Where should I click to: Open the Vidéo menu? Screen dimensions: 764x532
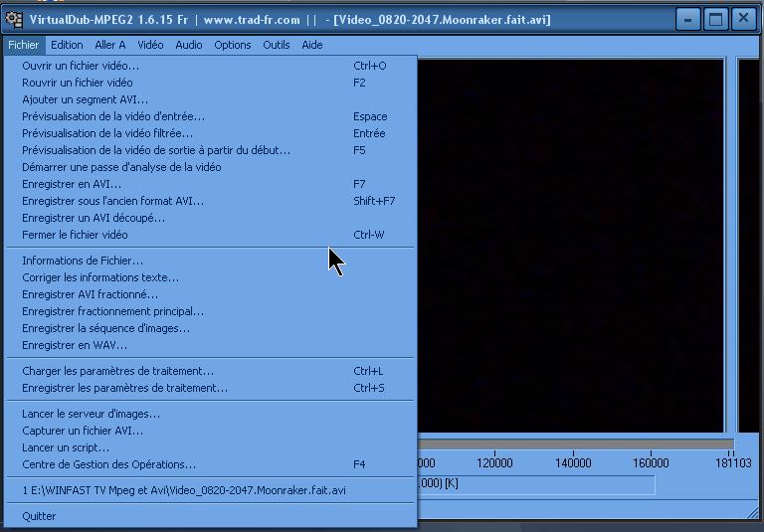point(150,45)
